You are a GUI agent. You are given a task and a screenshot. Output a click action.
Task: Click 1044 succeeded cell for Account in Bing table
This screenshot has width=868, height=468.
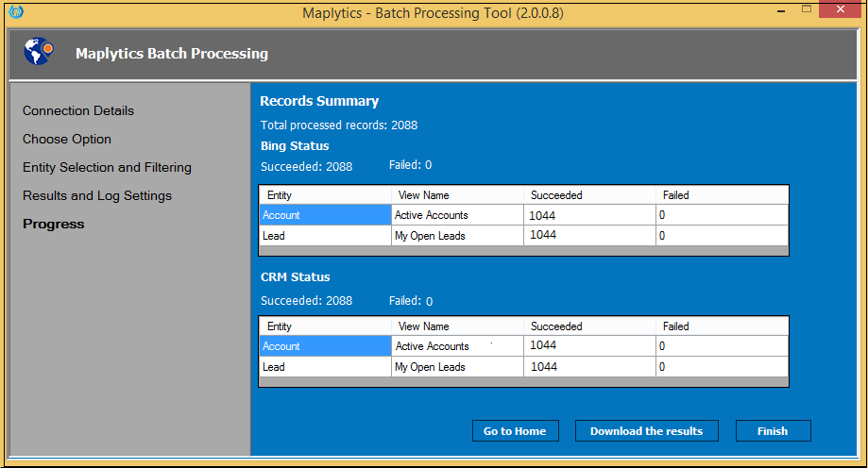(589, 214)
